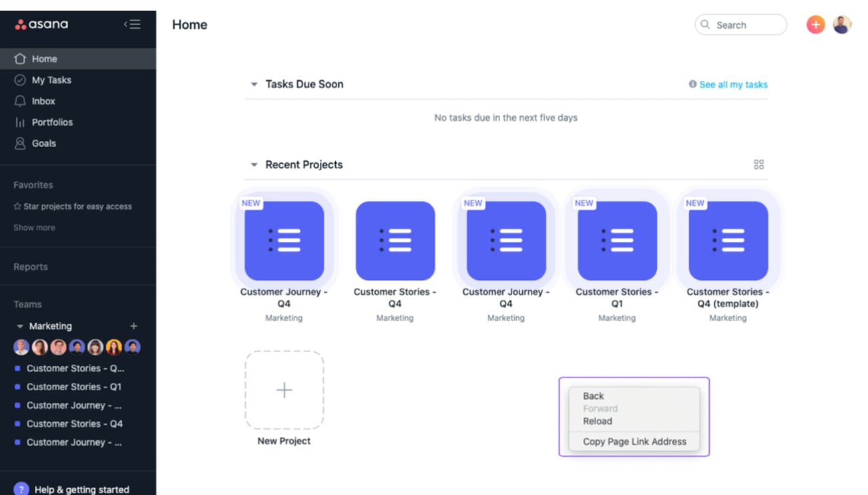Open the user profile avatar menu
This screenshot has height=495, width=868.
pos(841,25)
